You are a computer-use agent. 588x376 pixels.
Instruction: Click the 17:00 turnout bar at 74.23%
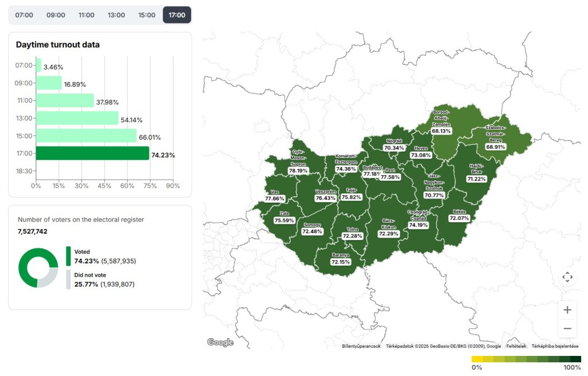click(92, 153)
